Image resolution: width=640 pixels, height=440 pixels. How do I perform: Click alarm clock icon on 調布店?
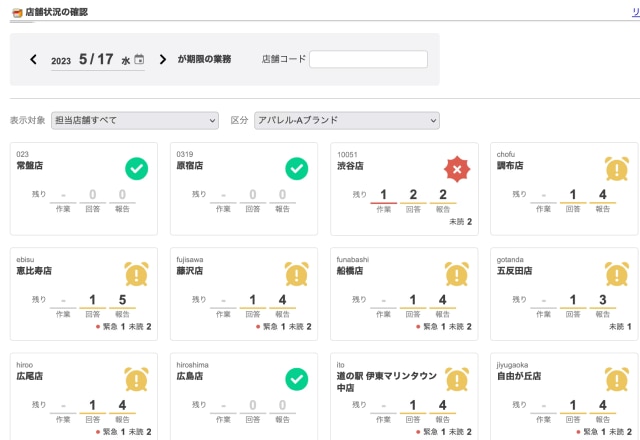tap(617, 169)
